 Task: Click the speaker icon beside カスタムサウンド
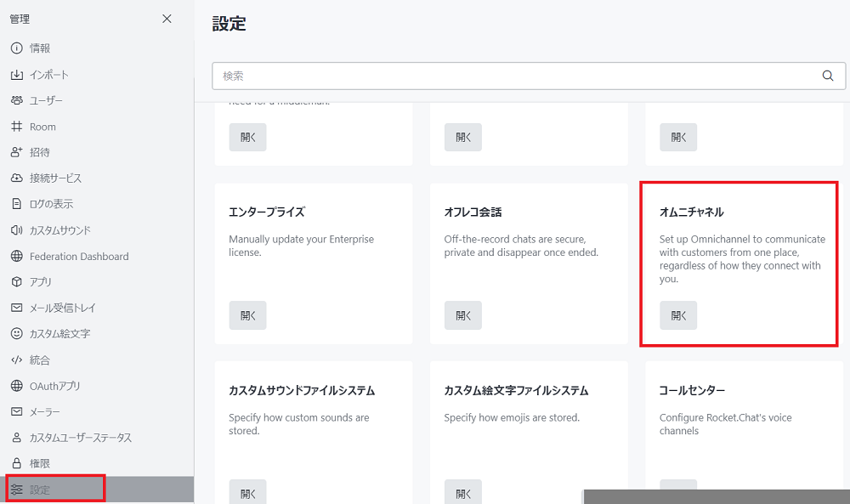tap(16, 230)
